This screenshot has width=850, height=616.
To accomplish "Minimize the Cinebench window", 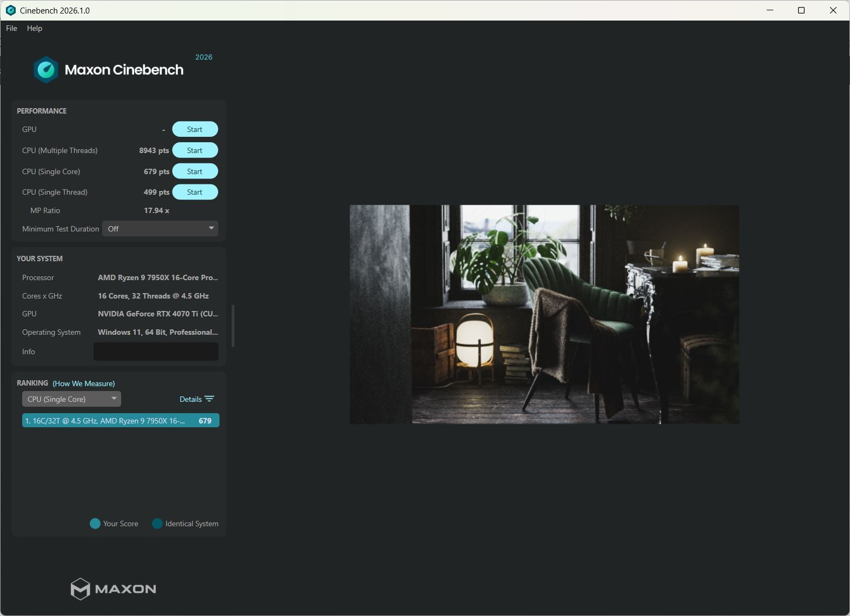I will click(770, 10).
